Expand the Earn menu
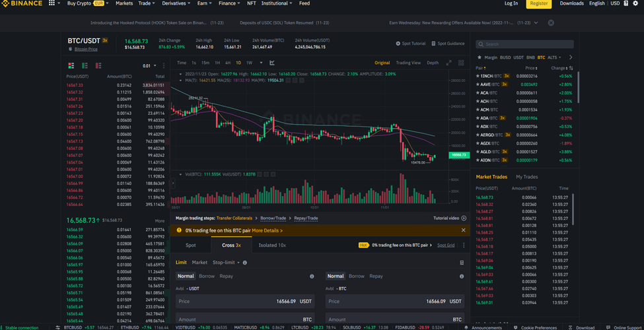 205,3
